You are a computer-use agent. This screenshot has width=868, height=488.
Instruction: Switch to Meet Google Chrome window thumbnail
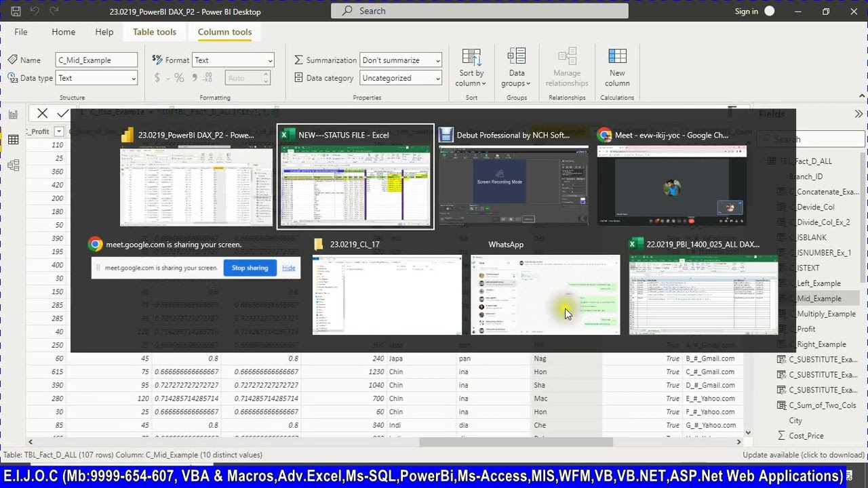pyautogui.click(x=672, y=176)
